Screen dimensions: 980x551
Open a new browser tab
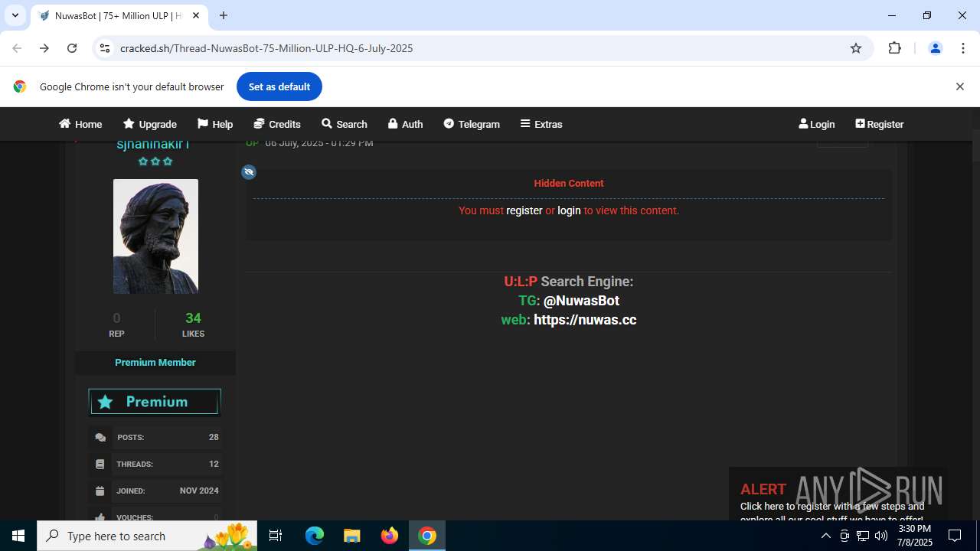224,15
